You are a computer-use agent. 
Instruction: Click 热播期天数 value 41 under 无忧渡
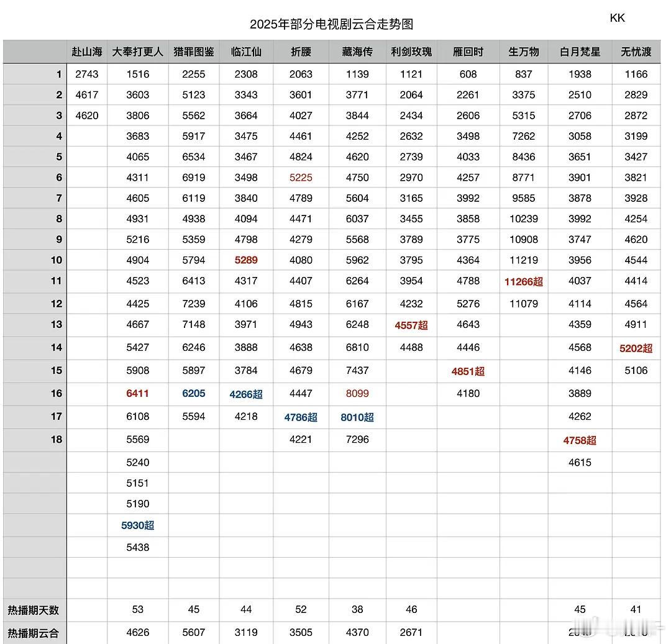pyautogui.click(x=636, y=609)
